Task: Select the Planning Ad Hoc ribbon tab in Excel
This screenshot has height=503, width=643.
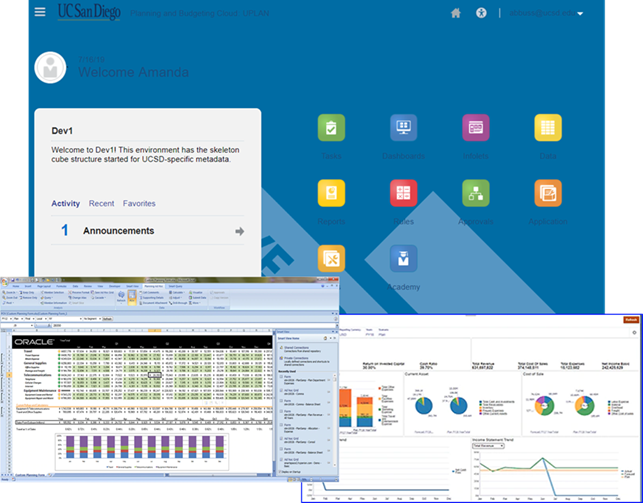Action: coord(154,286)
